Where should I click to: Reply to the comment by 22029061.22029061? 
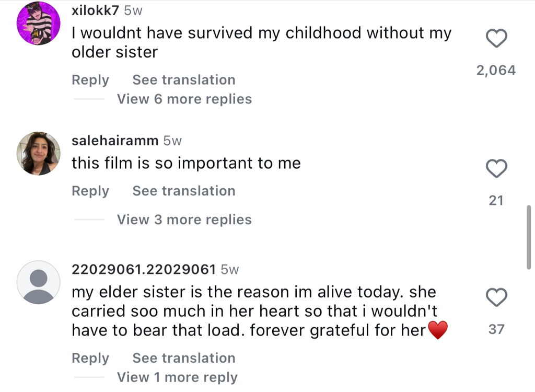tap(90, 359)
